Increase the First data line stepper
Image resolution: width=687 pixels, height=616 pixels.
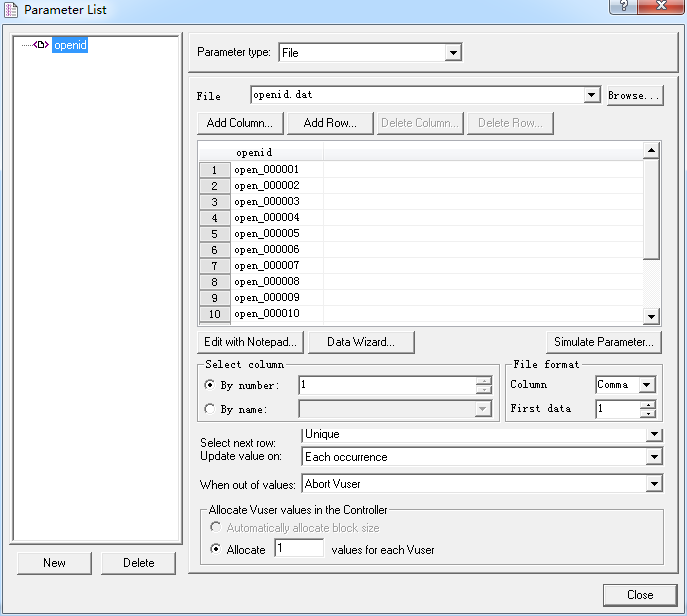coord(648,404)
